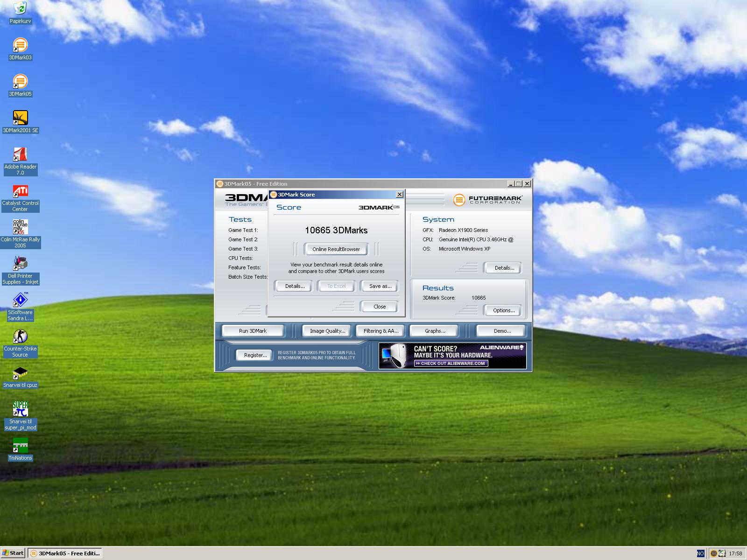Click the Game Test 1 label

click(x=243, y=230)
